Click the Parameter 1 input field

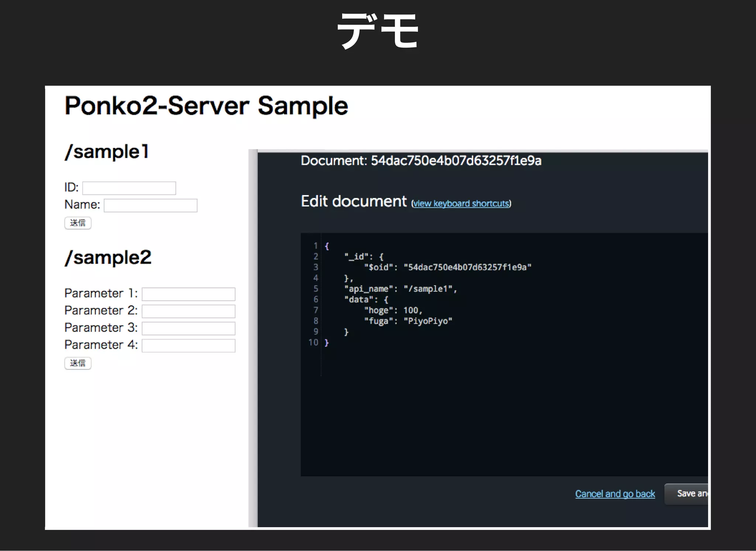(x=188, y=294)
